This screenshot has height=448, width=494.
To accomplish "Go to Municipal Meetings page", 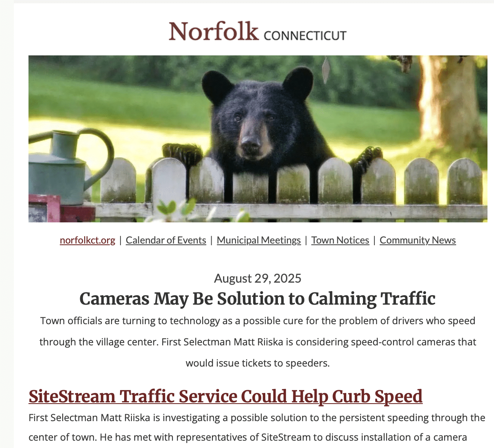I will click(259, 240).
